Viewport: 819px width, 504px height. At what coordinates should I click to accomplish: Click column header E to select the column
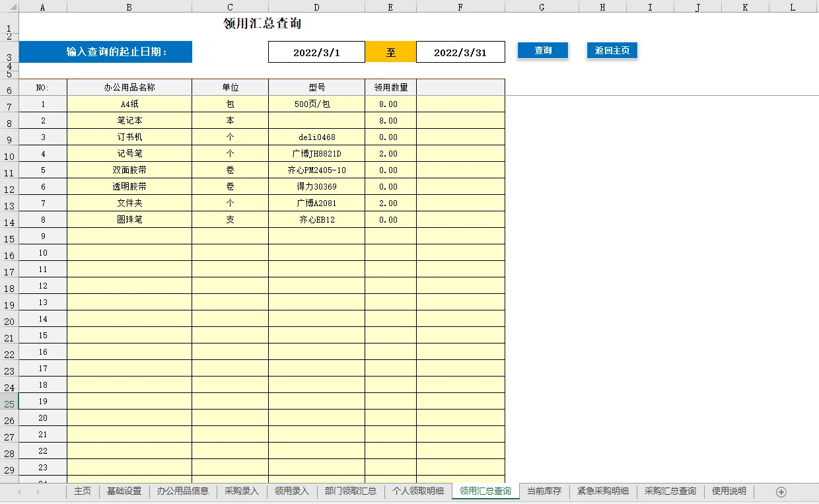pos(390,6)
